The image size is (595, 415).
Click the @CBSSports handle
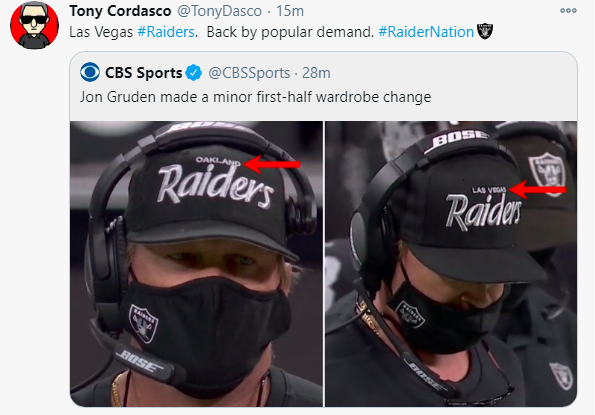pos(249,73)
